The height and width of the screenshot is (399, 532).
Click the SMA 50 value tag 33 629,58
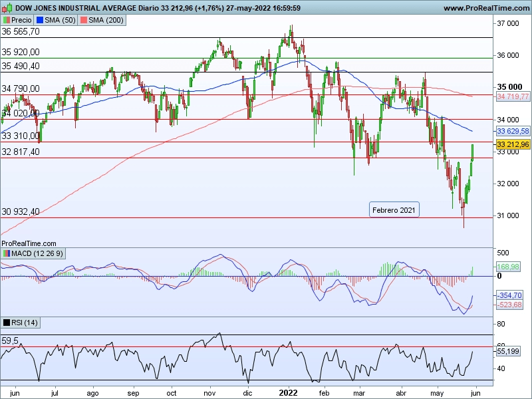point(513,131)
